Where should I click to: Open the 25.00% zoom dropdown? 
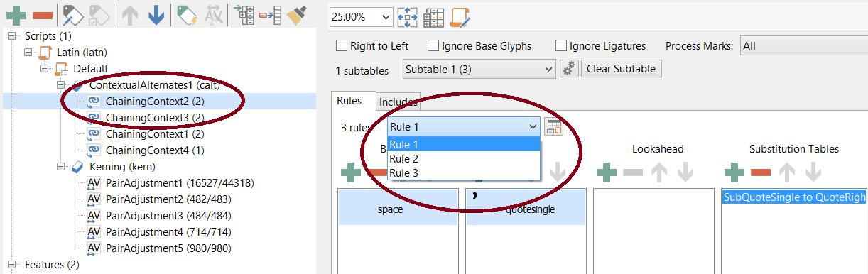click(361, 16)
